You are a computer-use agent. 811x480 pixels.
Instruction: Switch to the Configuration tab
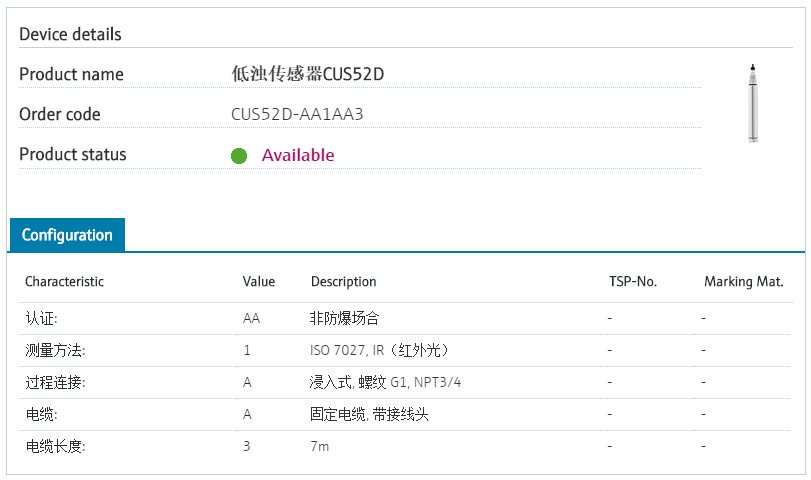pyautogui.click(x=67, y=235)
